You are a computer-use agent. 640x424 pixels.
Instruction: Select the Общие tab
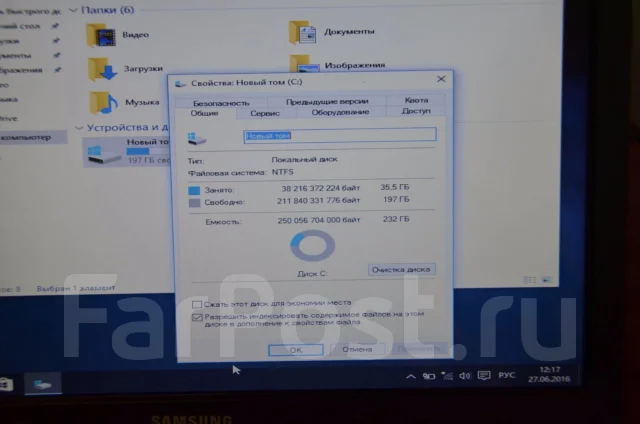click(204, 113)
